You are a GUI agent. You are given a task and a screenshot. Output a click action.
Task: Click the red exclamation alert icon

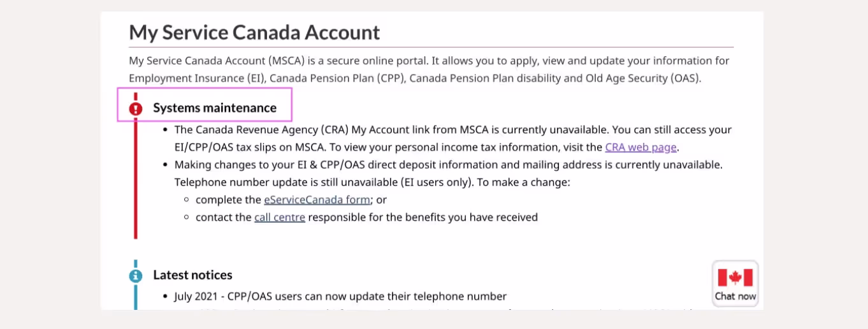coord(136,108)
